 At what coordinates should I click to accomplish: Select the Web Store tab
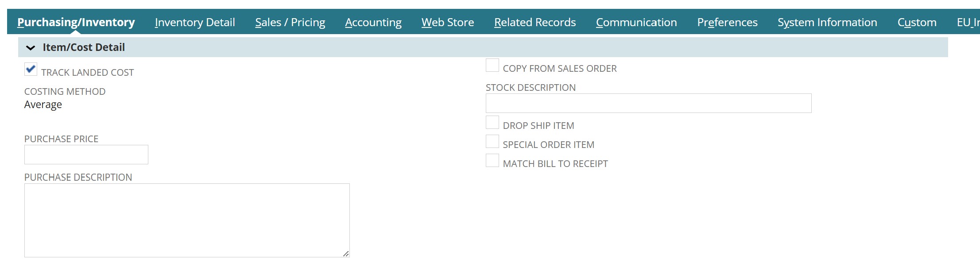(448, 22)
